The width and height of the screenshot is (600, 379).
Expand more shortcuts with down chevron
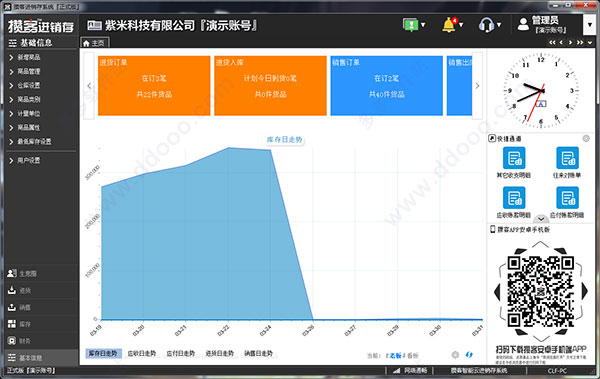(541, 219)
